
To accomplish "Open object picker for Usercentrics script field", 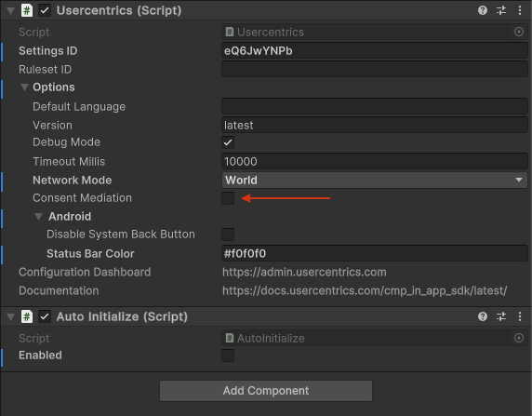I will pyautogui.click(x=519, y=32).
